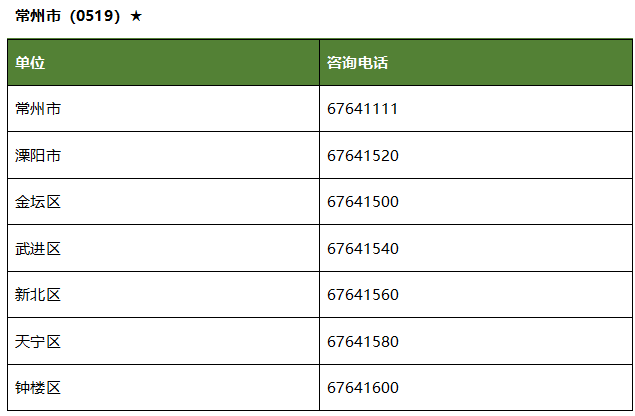Select the 溧阳市 unit cell
Image resolution: width=635 pixels, height=416 pixels.
click(38, 156)
